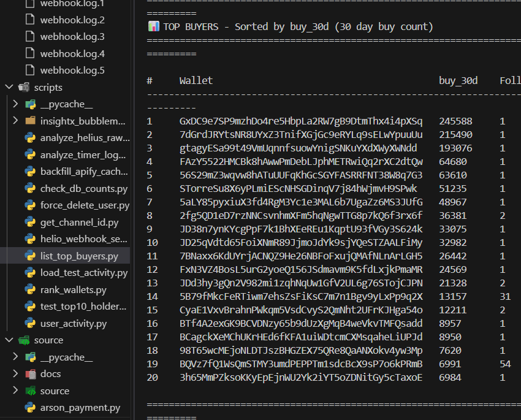Viewport: 521px width, 420px height.
Task: Click Python icon of user_activity.py
Action: pyautogui.click(x=30, y=323)
